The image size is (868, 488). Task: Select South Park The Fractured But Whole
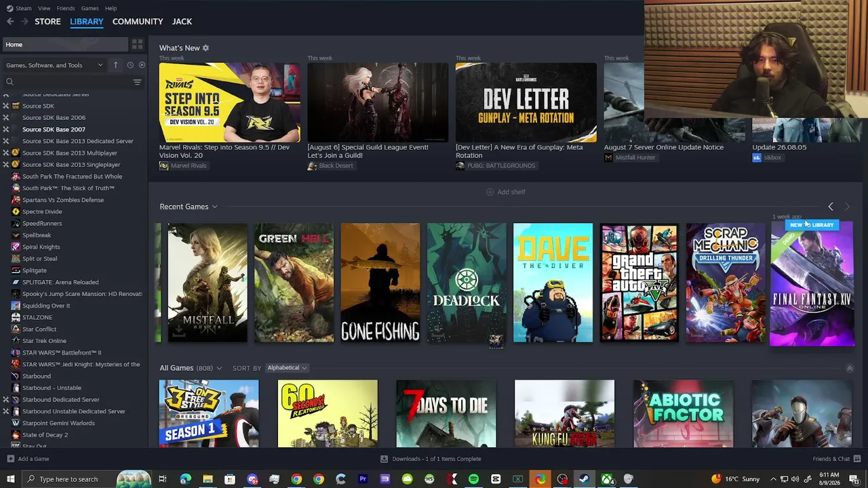tap(72, 176)
